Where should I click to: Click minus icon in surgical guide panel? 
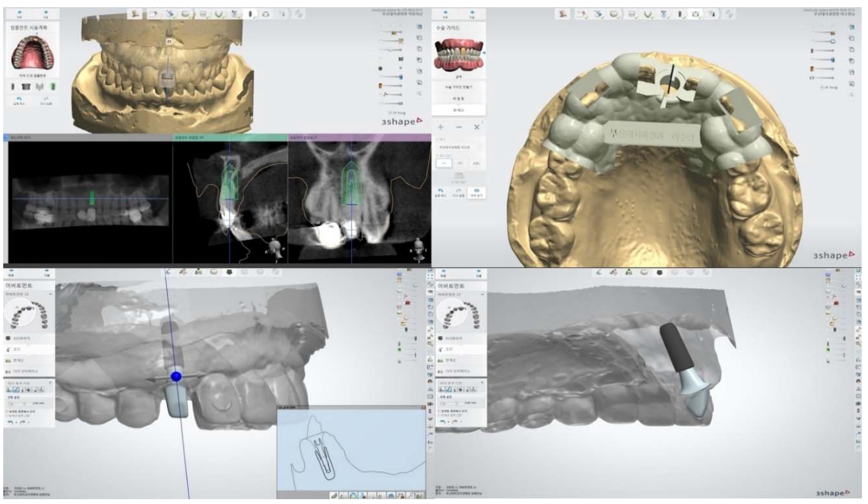tap(459, 127)
